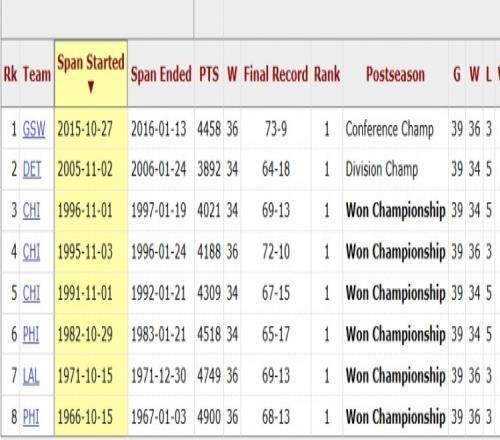Open the LAL team link

click(31, 376)
